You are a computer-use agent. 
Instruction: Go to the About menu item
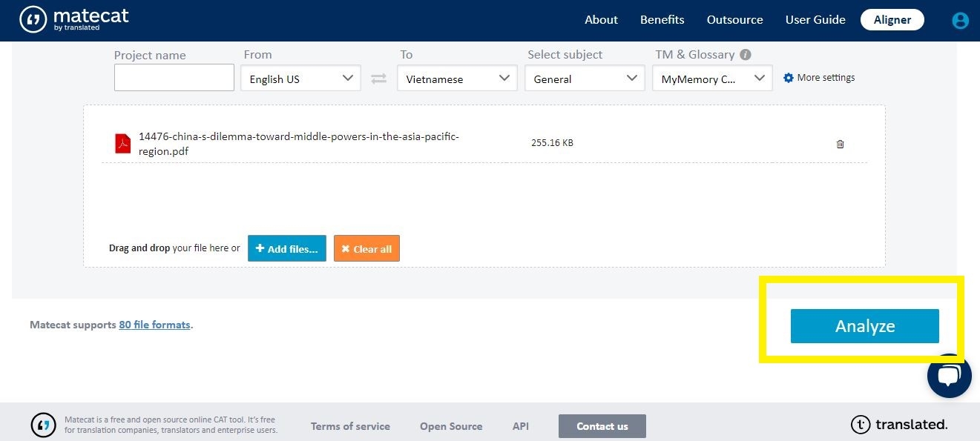click(601, 20)
